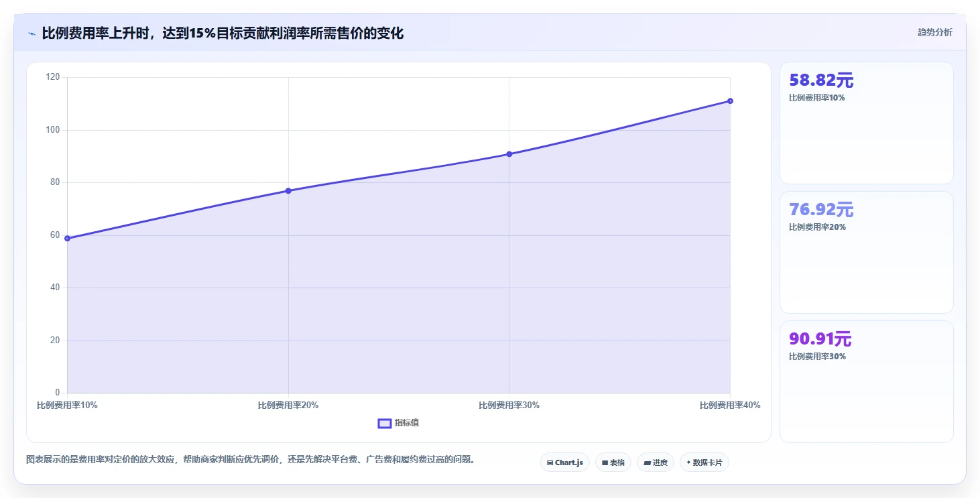The width and height of the screenshot is (980, 498).
Task: Click the 90.91元 card value
Action: (x=820, y=339)
